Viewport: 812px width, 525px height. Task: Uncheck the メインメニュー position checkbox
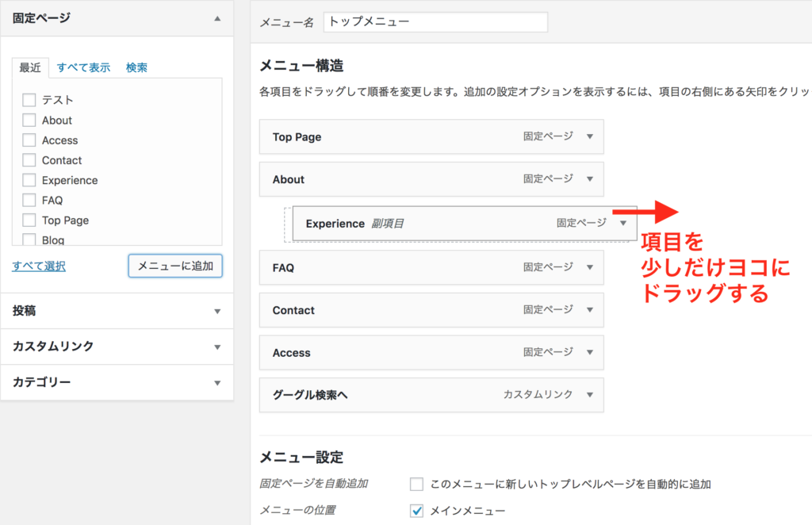(x=417, y=511)
